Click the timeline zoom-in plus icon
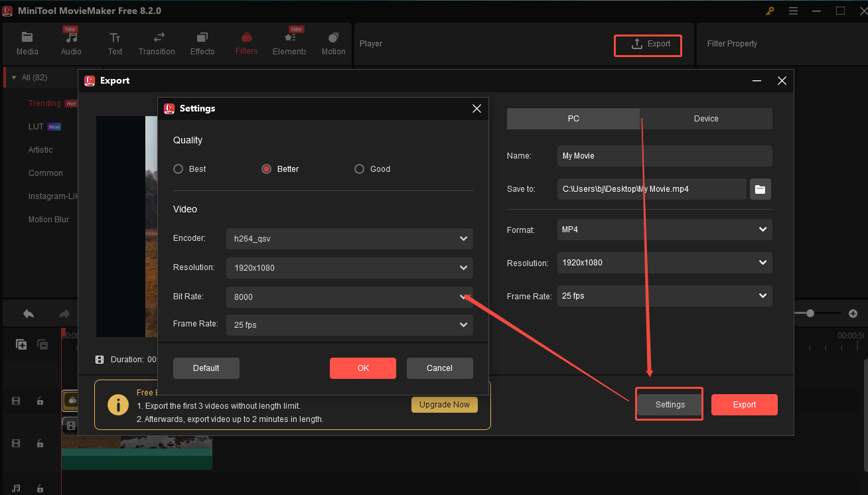868x495 pixels. pos(853,313)
